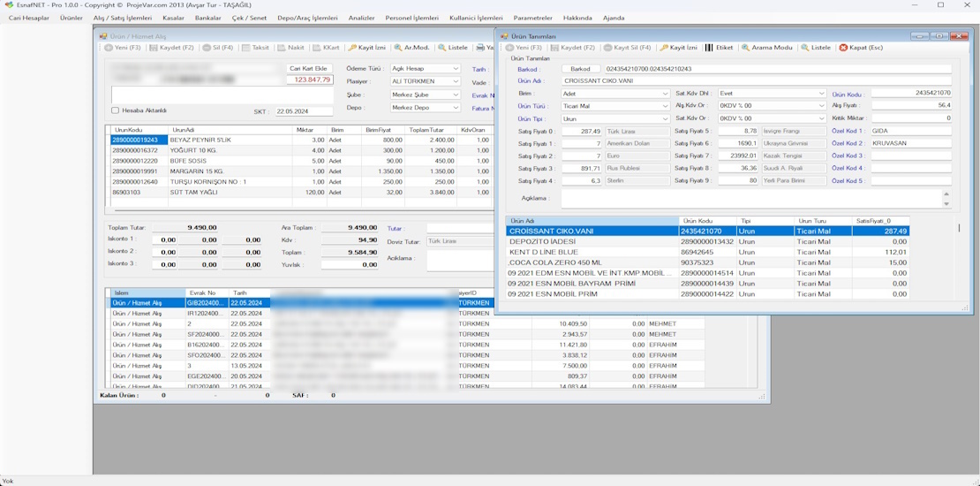Select the KKart payment toolbar icon
Viewport: 980px width, 486px height.
tap(327, 48)
